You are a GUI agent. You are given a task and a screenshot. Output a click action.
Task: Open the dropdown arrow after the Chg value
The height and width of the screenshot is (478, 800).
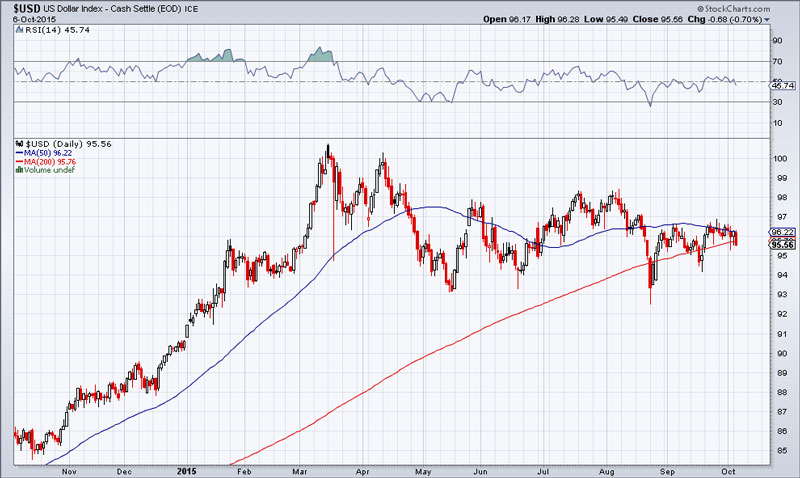(766, 19)
